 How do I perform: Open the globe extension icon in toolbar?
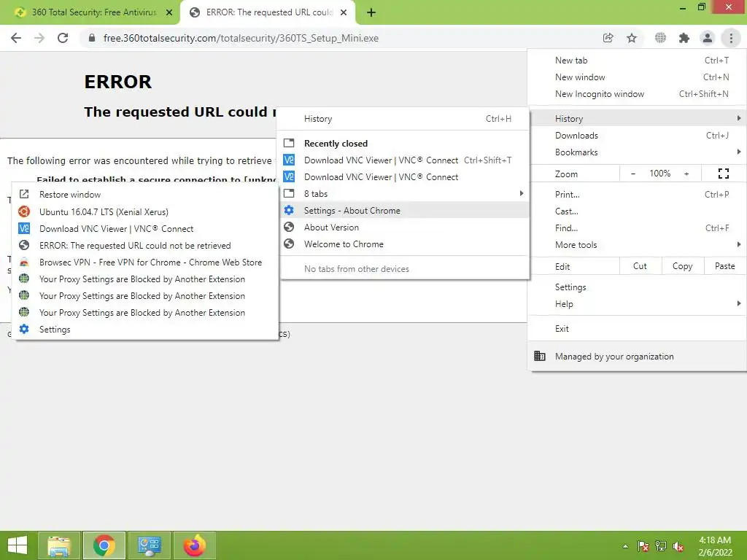click(x=660, y=38)
